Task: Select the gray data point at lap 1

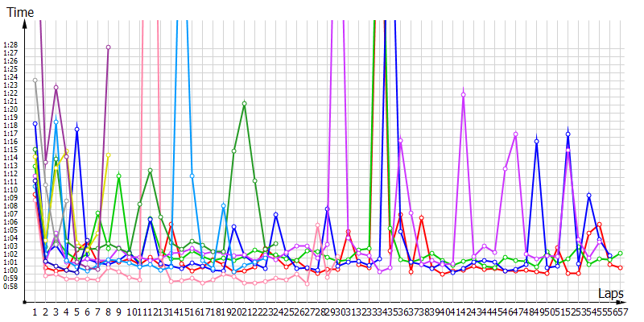Action: [x=35, y=80]
